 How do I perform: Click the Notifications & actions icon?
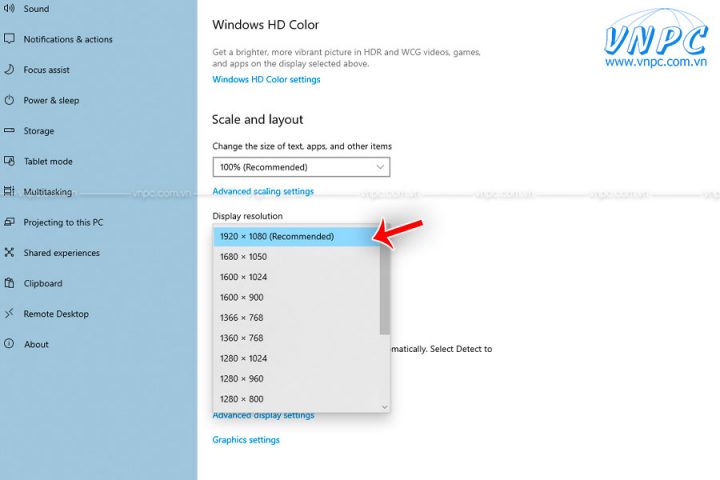coord(9,40)
